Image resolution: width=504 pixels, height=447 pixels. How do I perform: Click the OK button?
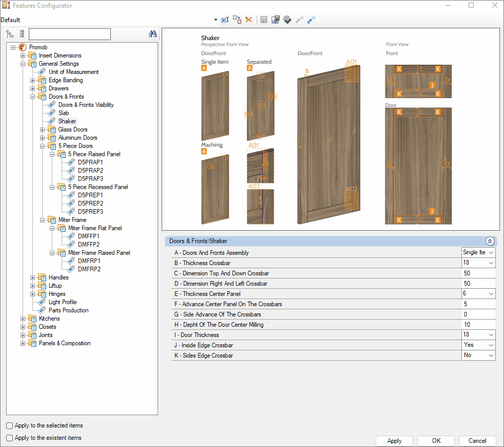point(436,441)
